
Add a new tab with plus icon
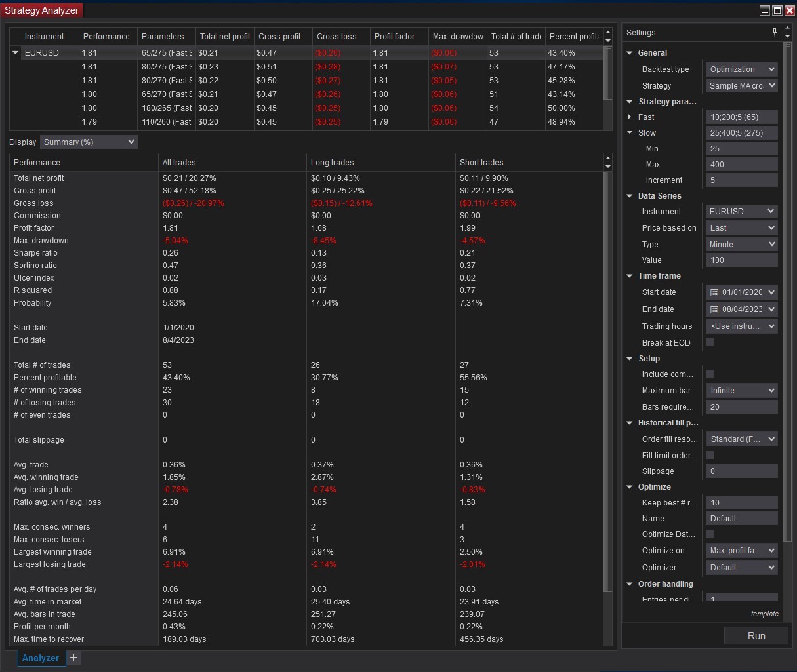(x=73, y=658)
